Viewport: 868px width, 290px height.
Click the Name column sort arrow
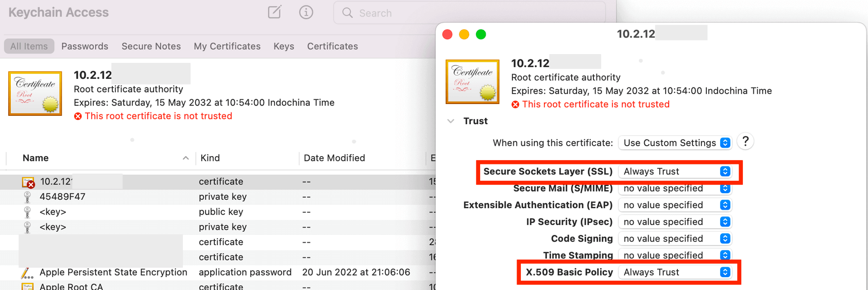[185, 158]
